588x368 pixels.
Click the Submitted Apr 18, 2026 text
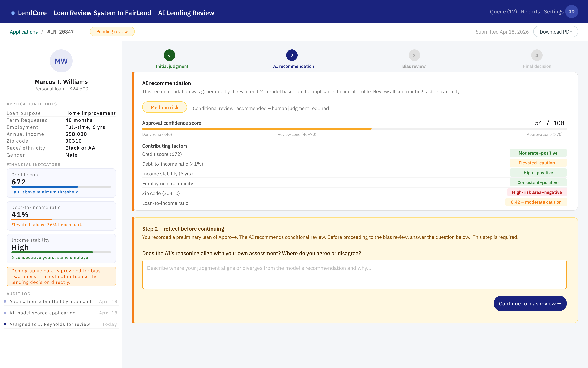(x=502, y=32)
